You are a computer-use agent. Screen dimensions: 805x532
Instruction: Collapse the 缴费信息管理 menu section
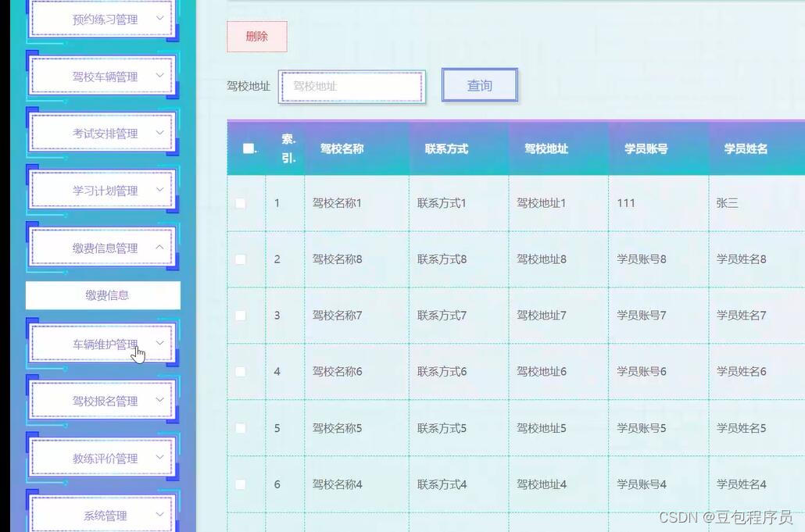(101, 246)
